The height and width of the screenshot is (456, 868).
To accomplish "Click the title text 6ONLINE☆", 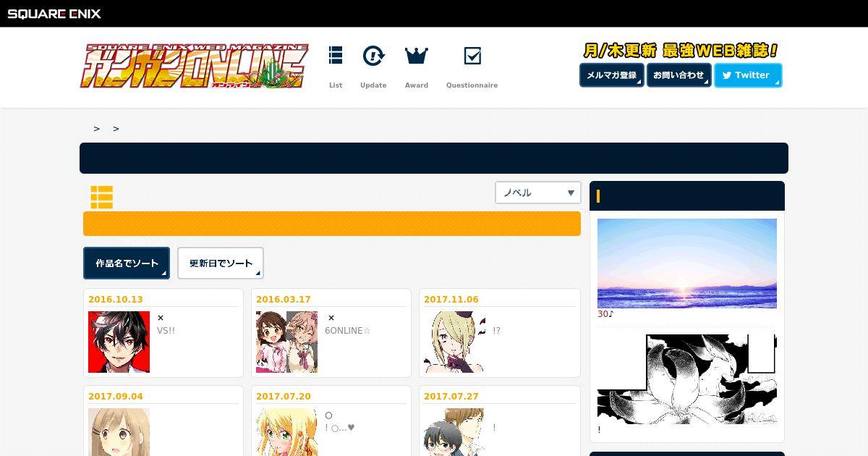I will pyautogui.click(x=348, y=331).
